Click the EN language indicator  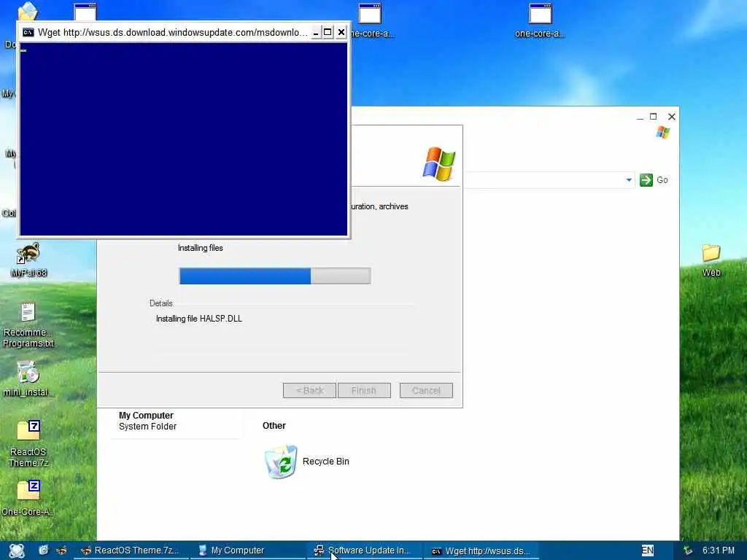coord(648,551)
